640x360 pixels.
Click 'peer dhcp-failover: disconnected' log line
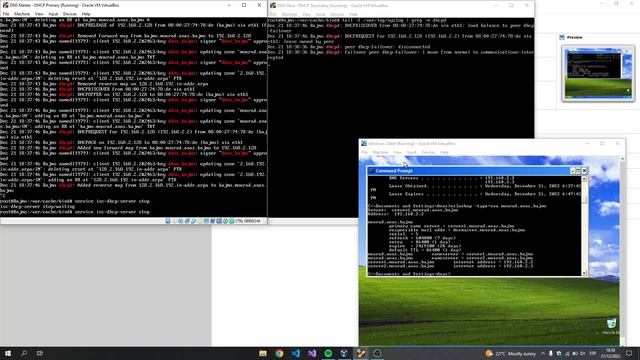click(x=388, y=47)
